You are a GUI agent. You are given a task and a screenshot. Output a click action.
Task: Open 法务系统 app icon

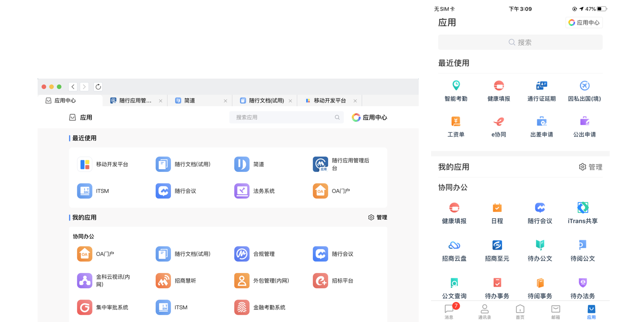(x=242, y=191)
